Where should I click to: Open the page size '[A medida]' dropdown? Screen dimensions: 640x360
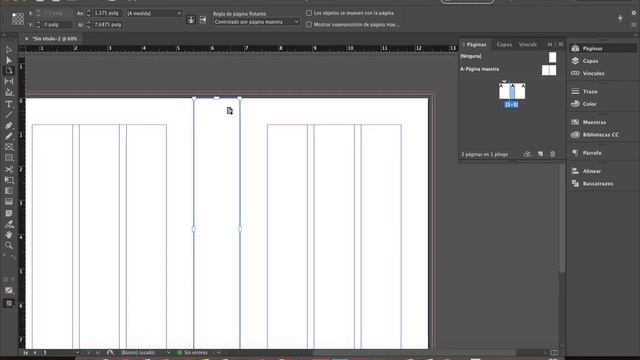154,13
